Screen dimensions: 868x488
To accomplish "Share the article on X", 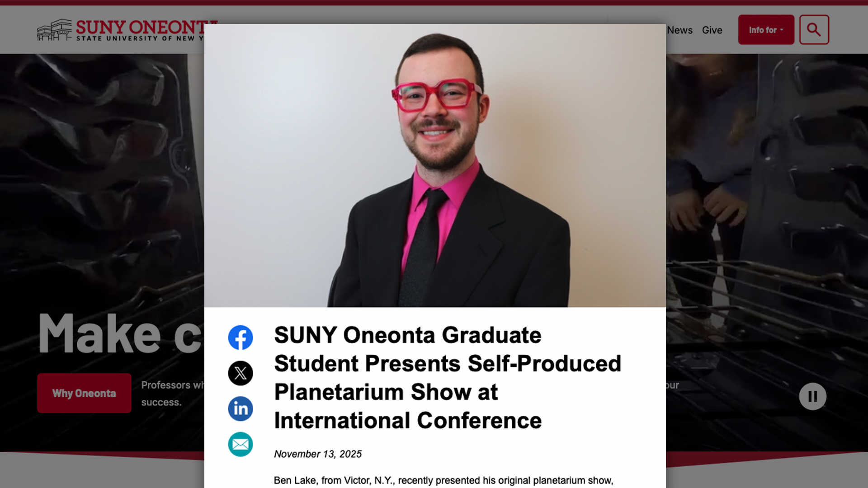I will tap(240, 373).
